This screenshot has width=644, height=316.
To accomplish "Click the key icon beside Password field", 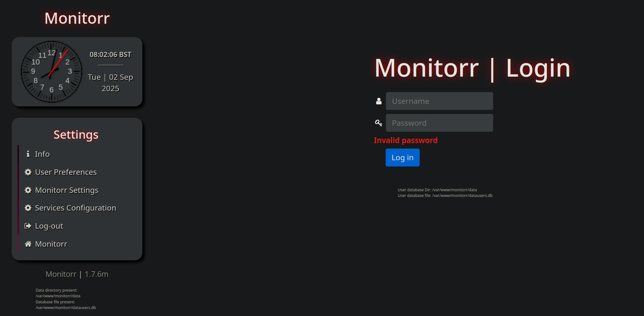I will click(x=379, y=123).
